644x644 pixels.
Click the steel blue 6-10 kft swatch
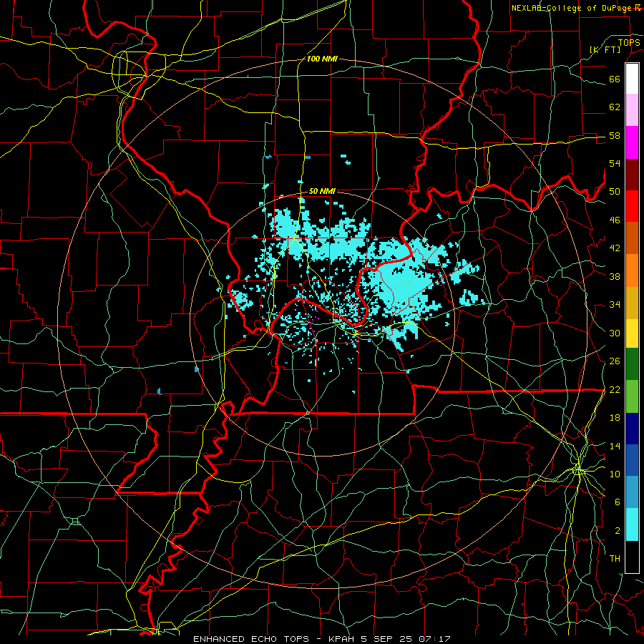[632, 492]
